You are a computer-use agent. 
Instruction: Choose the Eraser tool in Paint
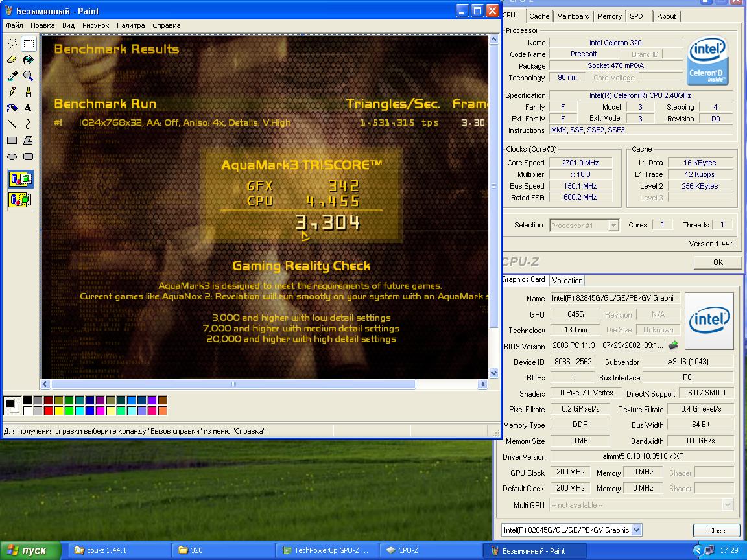pos(12,60)
